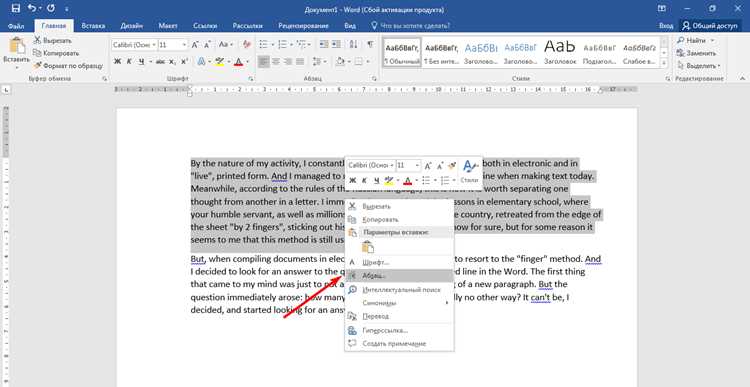Toggle the align-left button in ribbon
Screen dimensions: 750x387
(264, 62)
